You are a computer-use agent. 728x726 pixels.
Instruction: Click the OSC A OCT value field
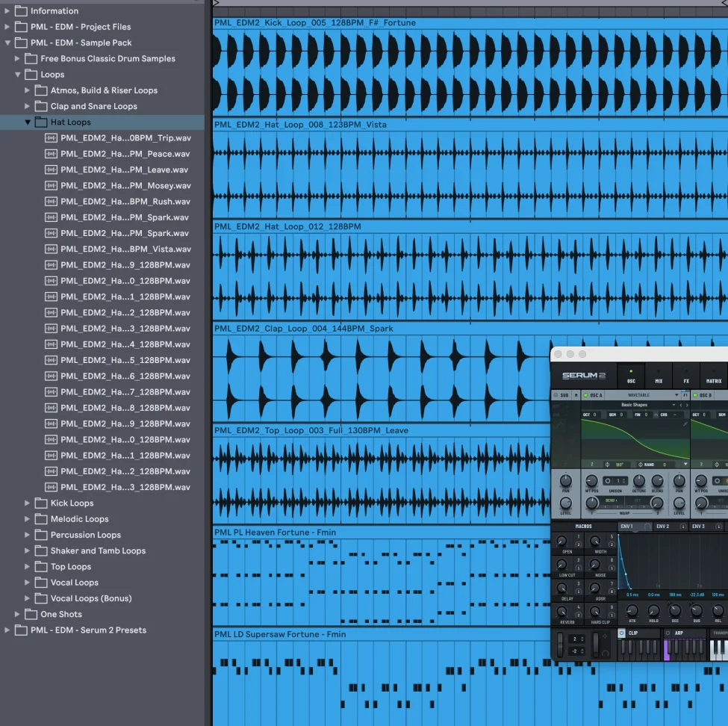click(x=591, y=415)
